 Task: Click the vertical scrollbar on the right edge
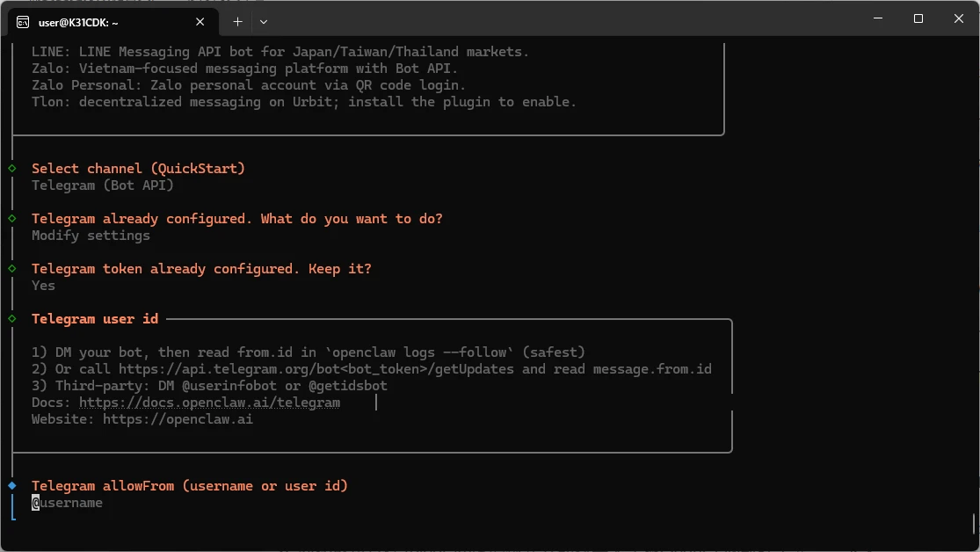coord(975,524)
